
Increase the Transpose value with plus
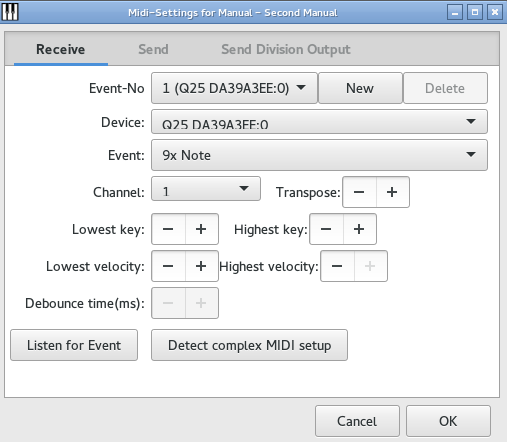[392, 192]
